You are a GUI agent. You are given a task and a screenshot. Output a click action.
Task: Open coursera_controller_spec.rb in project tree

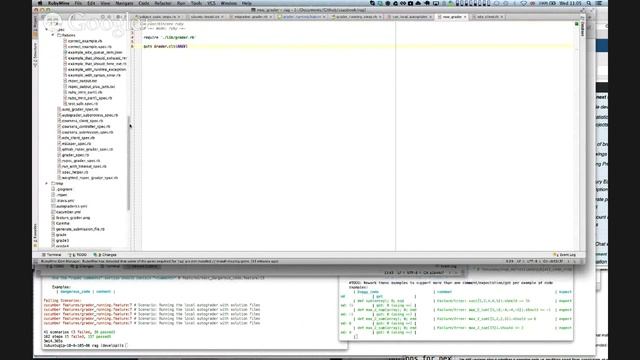click(84, 127)
